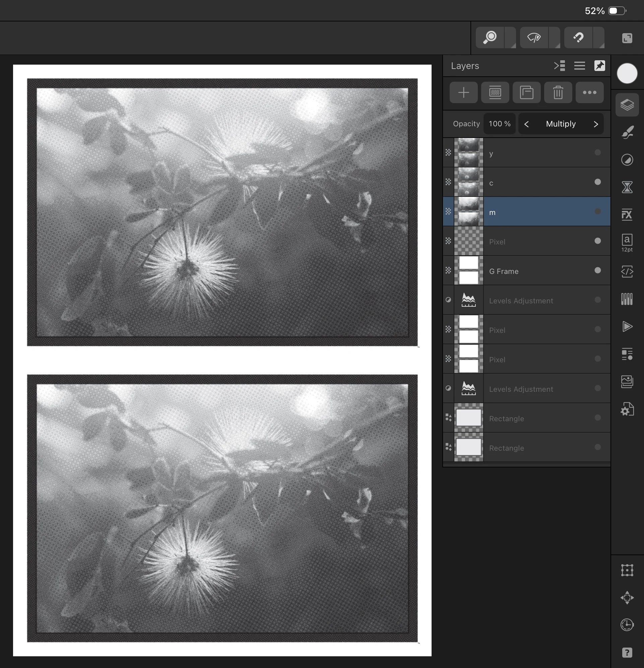Open the Stock images studio icon
The height and width of the screenshot is (668, 644).
[x=627, y=381]
